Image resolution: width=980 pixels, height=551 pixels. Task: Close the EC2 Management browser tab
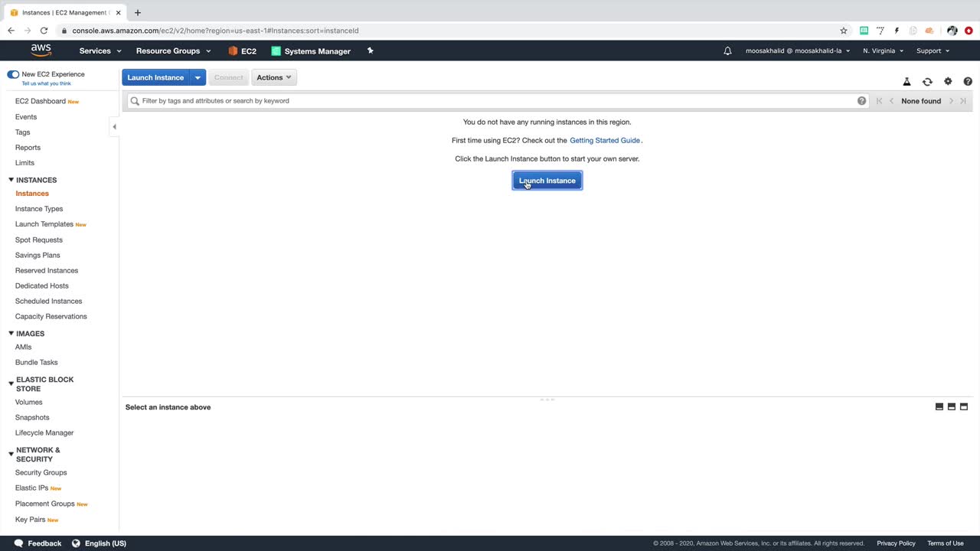click(x=119, y=12)
